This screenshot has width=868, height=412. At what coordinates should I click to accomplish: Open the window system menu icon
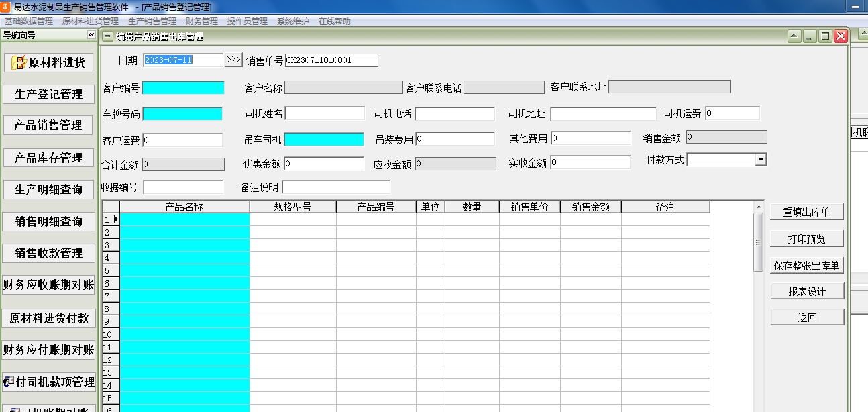click(x=108, y=36)
